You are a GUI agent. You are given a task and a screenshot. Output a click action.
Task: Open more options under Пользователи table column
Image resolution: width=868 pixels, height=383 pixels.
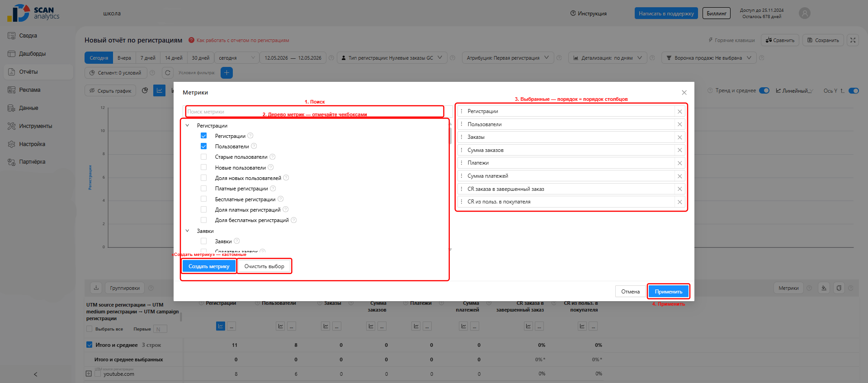pos(292,326)
